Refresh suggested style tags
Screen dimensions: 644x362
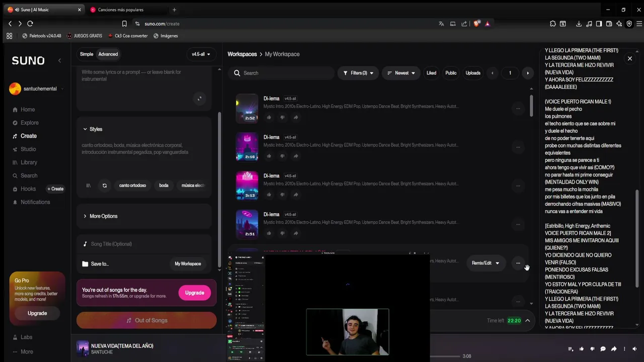pyautogui.click(x=105, y=186)
